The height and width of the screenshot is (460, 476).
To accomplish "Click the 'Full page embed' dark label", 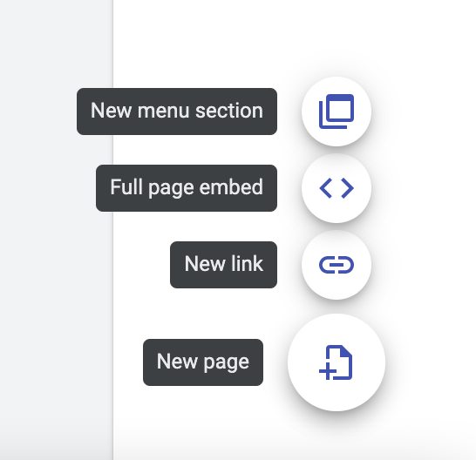I will coord(187,188).
